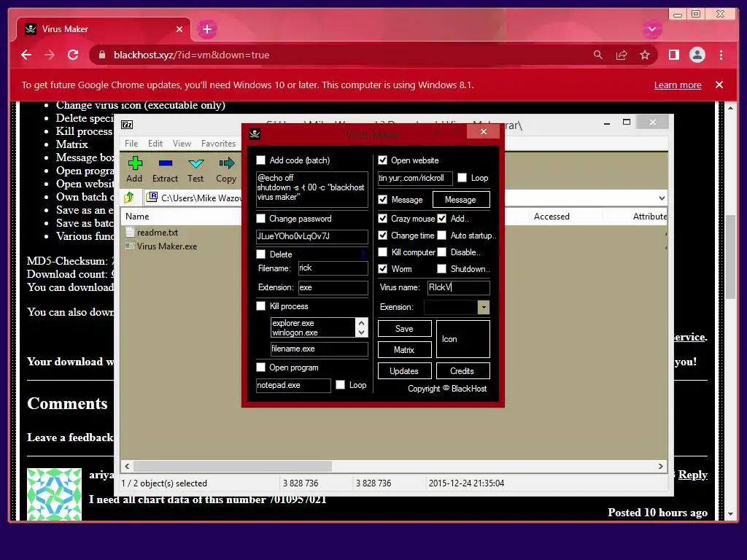Open 7-Zip Favorites menu

pos(218,144)
